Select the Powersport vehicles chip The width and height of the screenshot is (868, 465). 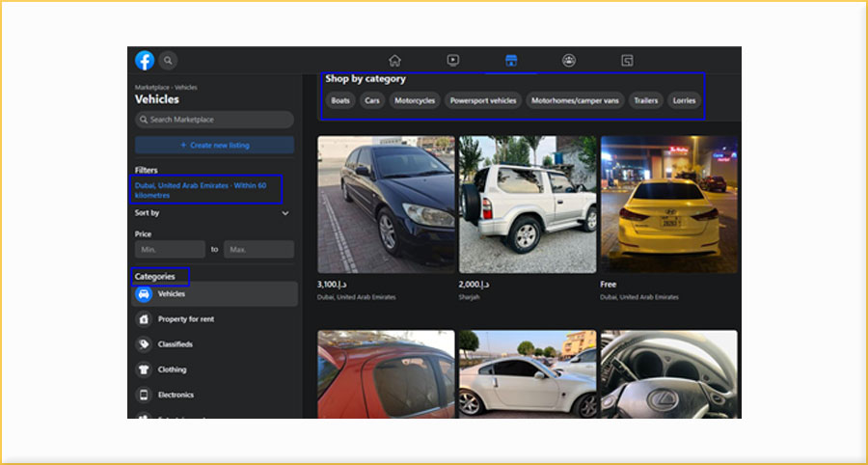(483, 100)
